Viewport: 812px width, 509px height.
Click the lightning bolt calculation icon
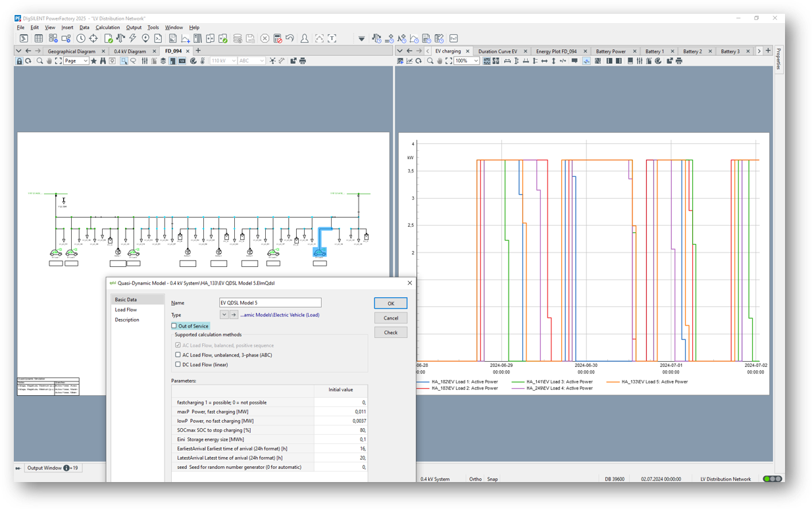click(x=133, y=39)
